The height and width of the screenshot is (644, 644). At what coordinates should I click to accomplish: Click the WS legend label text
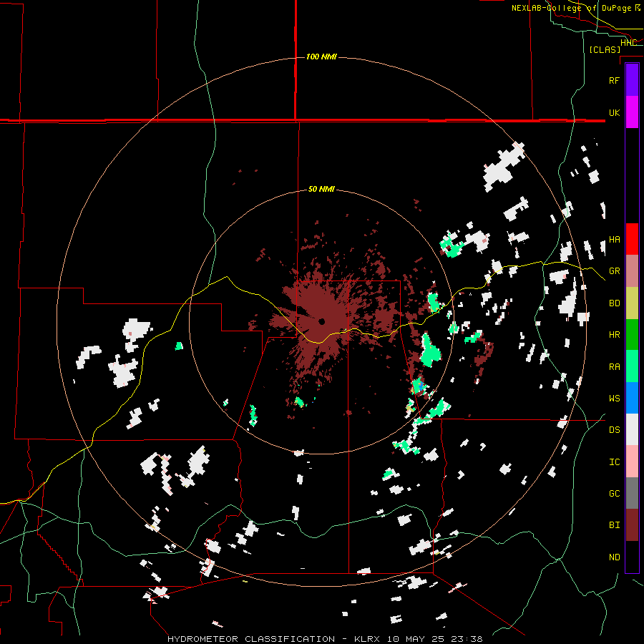click(614, 399)
